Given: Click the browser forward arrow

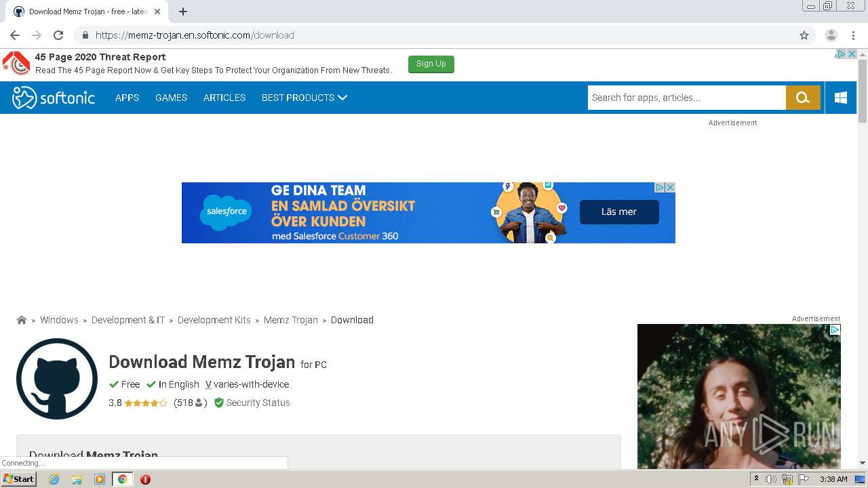Looking at the screenshot, I should click(37, 35).
